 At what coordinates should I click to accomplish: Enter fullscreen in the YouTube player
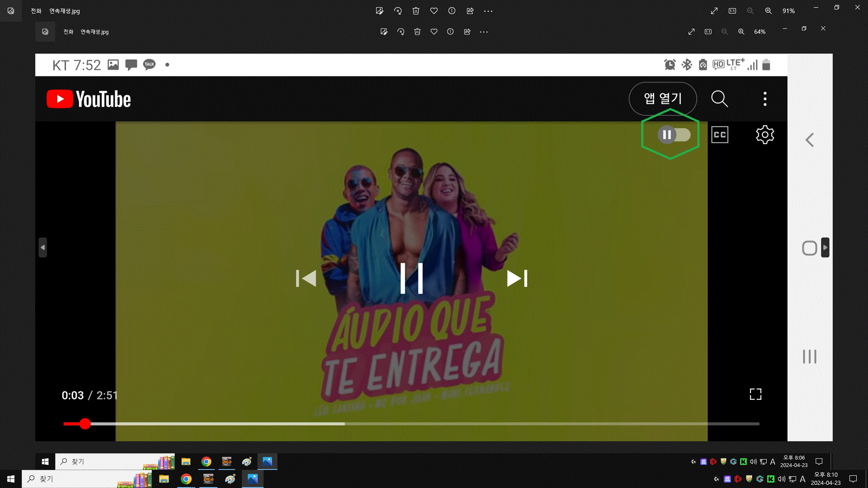(755, 394)
